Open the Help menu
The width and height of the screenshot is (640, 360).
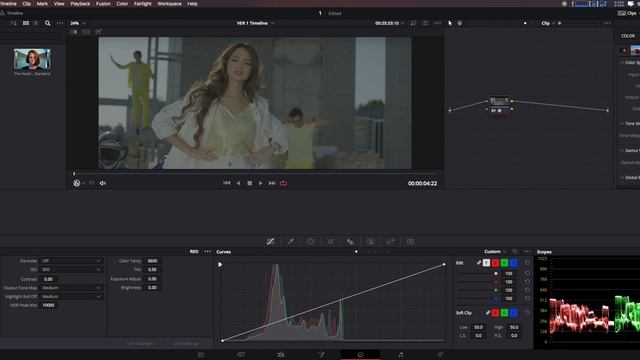pyautogui.click(x=192, y=4)
